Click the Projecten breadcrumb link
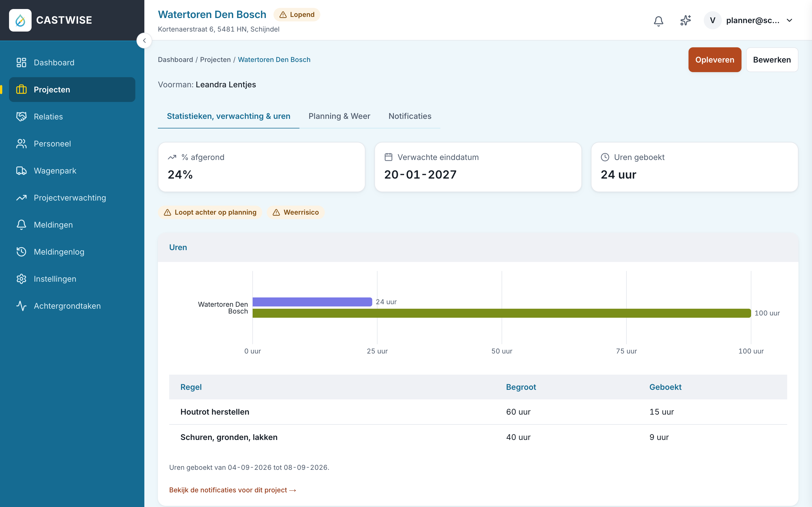Image resolution: width=812 pixels, height=507 pixels. click(x=215, y=60)
